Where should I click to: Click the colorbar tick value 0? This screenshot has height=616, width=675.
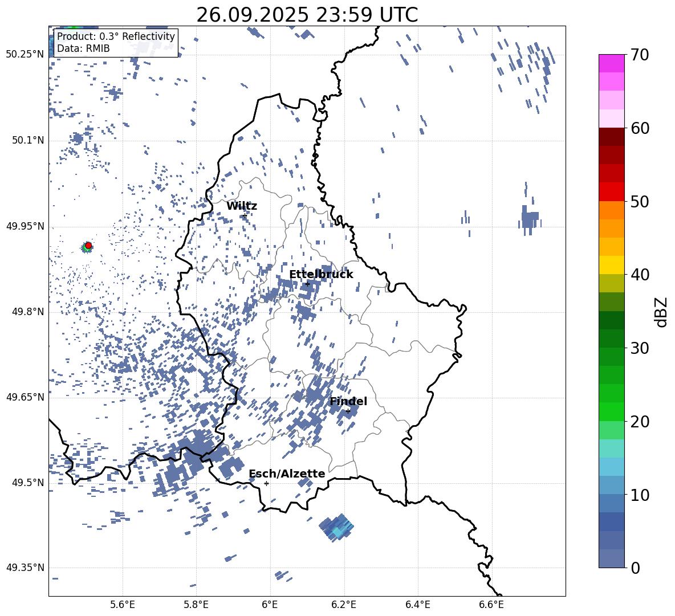(x=635, y=568)
